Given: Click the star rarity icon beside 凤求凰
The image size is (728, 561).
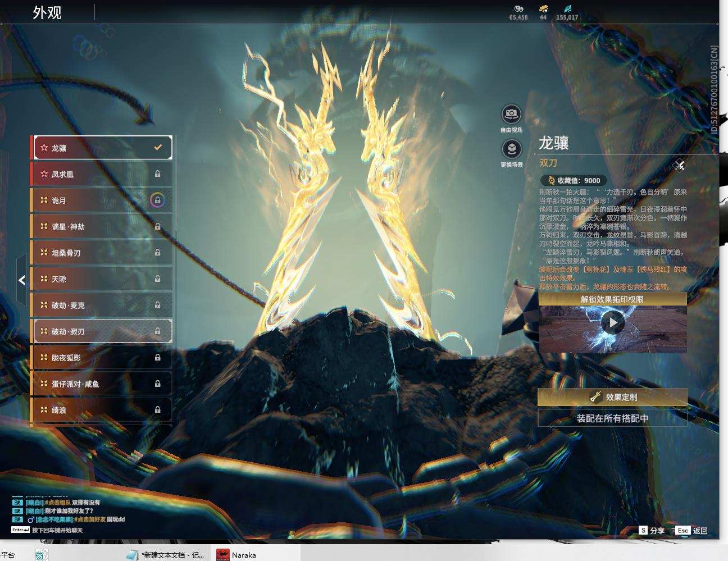Looking at the screenshot, I should [44, 174].
